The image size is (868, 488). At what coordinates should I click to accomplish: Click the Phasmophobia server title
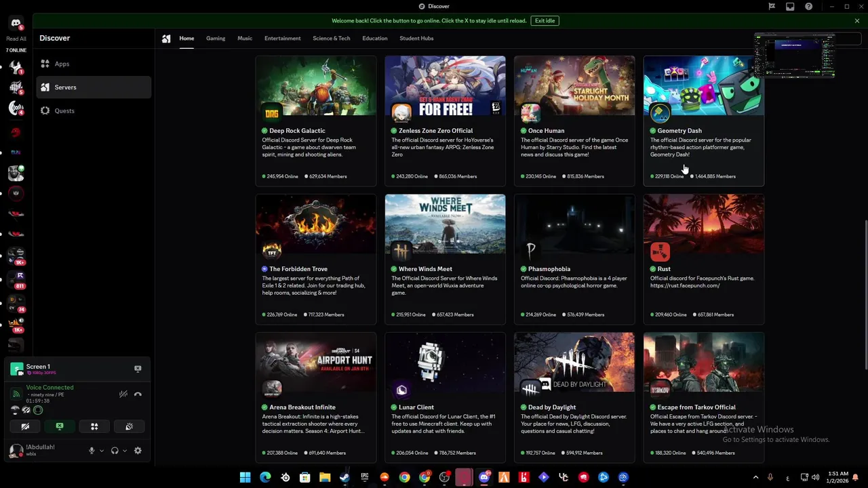coord(549,269)
